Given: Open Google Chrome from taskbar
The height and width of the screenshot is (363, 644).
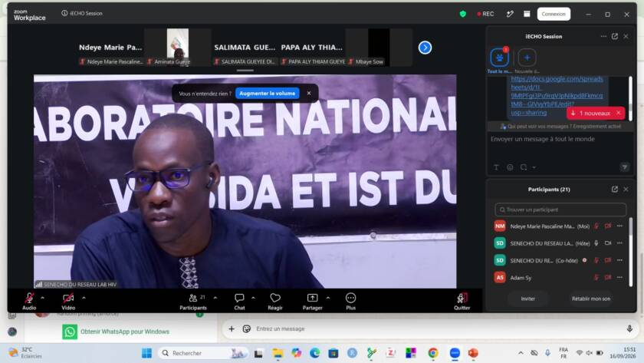Looking at the screenshot, I should click(x=433, y=353).
